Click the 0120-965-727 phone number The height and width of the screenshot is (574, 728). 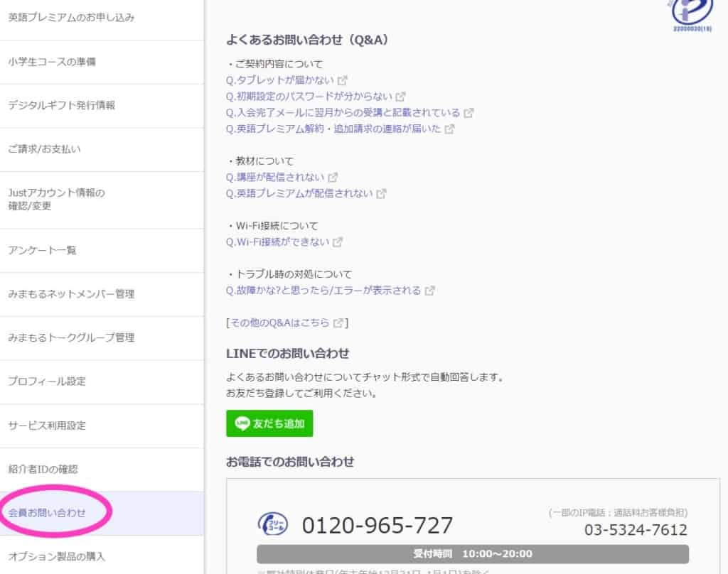click(x=378, y=525)
